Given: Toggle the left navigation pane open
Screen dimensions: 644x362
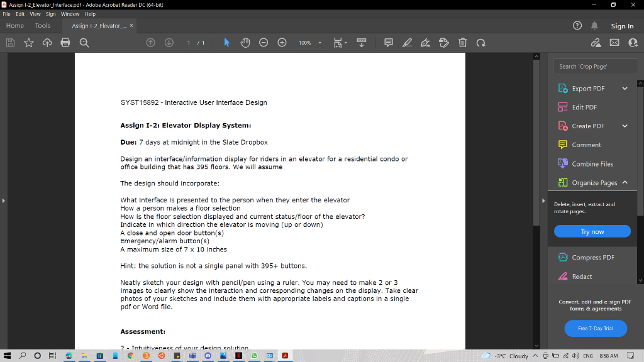Looking at the screenshot, I should (4, 201).
